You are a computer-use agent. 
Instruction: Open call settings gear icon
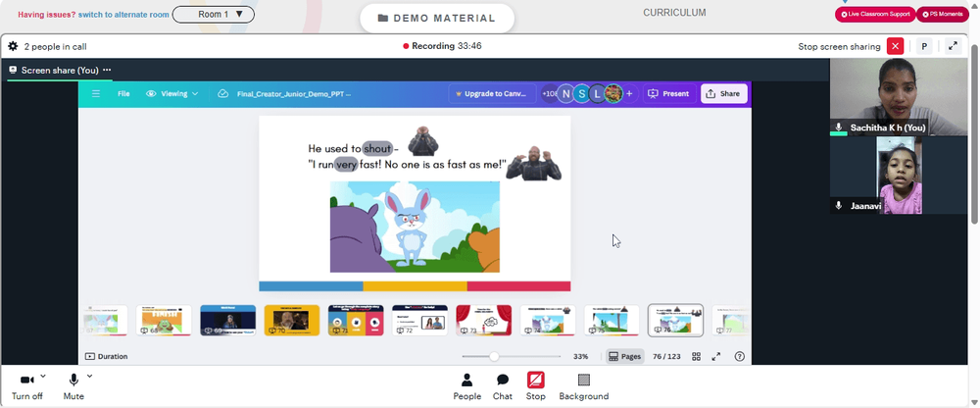coord(13,46)
